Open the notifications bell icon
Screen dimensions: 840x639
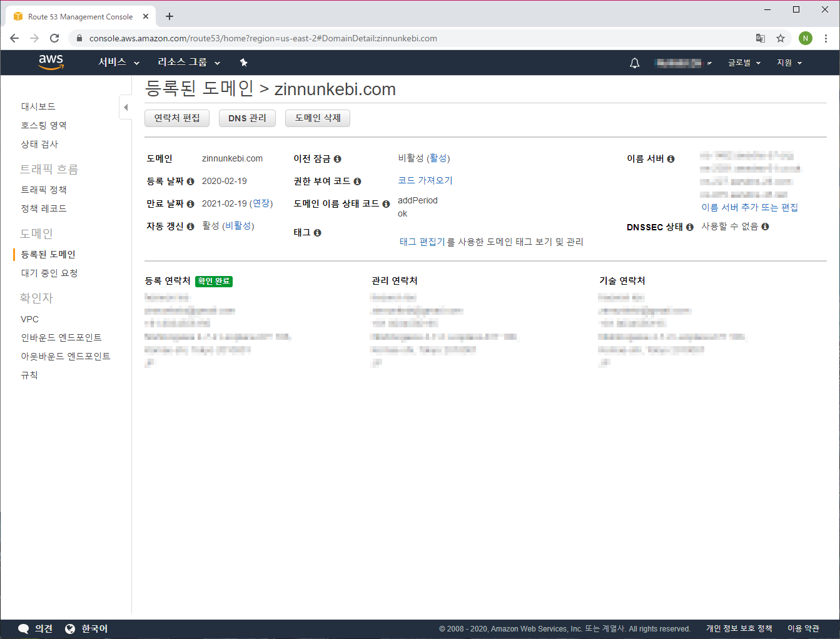point(634,63)
